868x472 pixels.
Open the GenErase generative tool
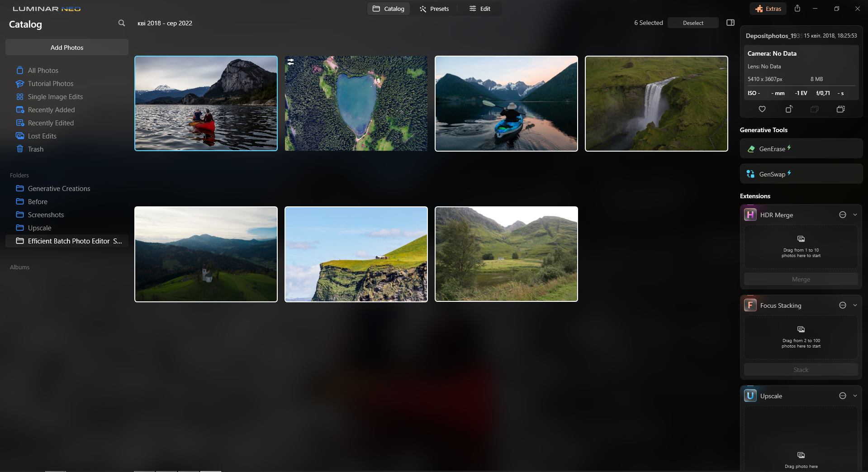(802, 148)
